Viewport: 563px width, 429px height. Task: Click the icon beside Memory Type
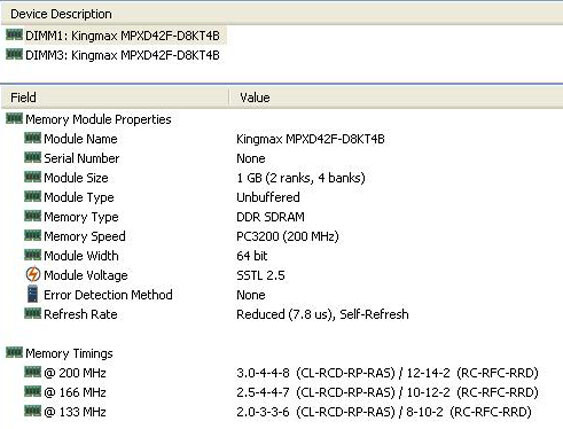(33, 216)
